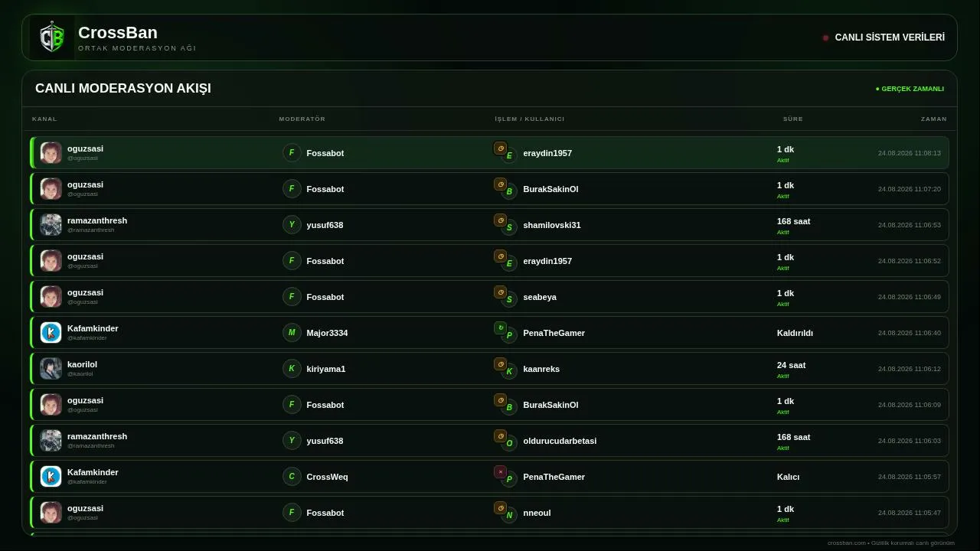Click the timeout icon next to shamilovski31
Image resolution: width=980 pixels, height=551 pixels.
501,220
